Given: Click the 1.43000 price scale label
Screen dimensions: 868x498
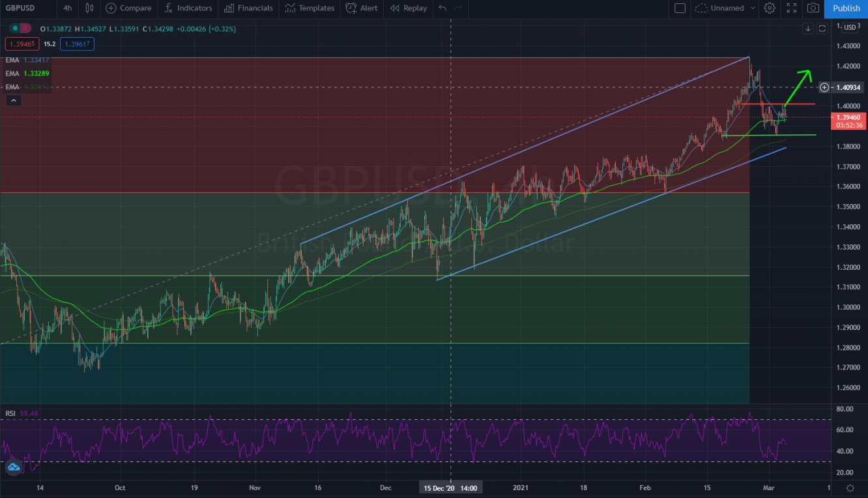Looking at the screenshot, I should coord(847,46).
